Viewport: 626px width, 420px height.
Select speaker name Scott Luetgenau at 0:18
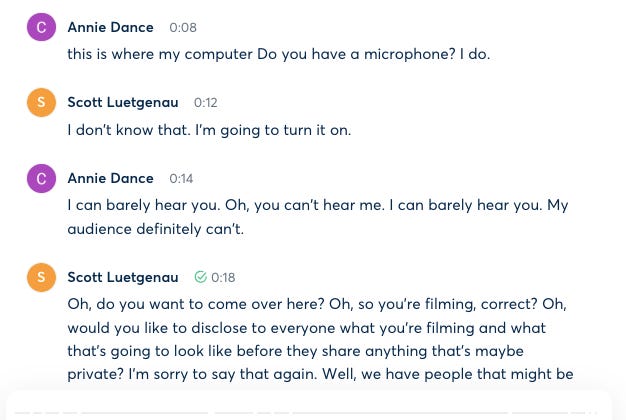pos(122,277)
